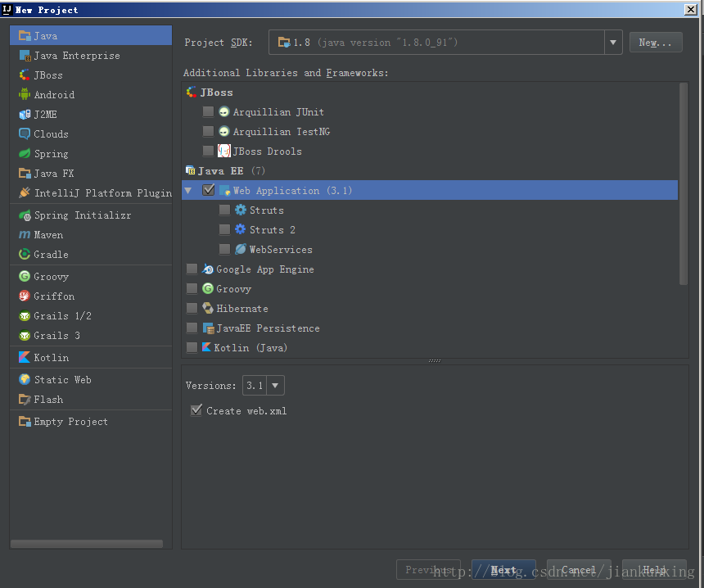The height and width of the screenshot is (588, 704).
Task: Uncheck the Web Application (3.1) checkbox
Action: [208, 190]
